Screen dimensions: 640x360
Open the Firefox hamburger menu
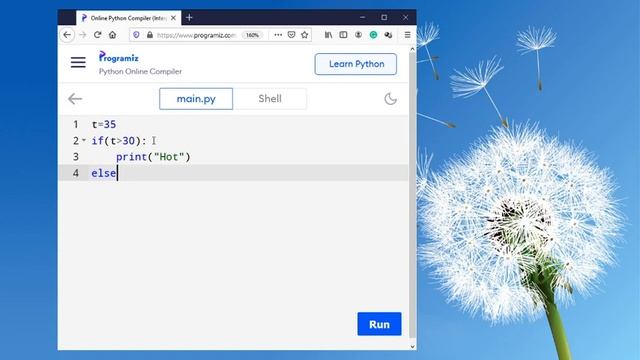pyautogui.click(x=407, y=35)
